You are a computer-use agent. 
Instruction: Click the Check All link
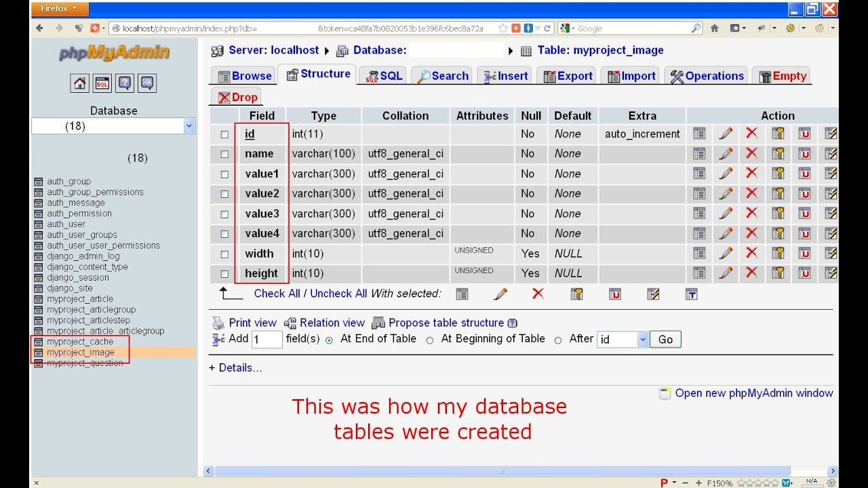pos(277,293)
